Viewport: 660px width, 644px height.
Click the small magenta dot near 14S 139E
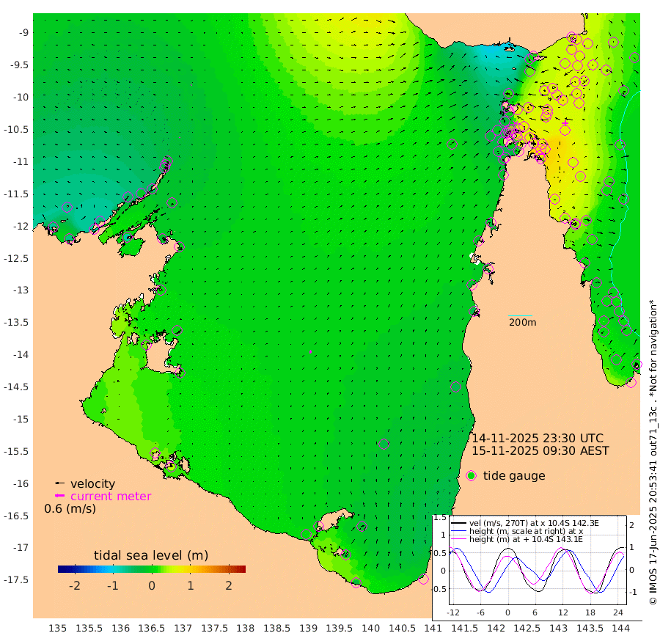coord(311,351)
